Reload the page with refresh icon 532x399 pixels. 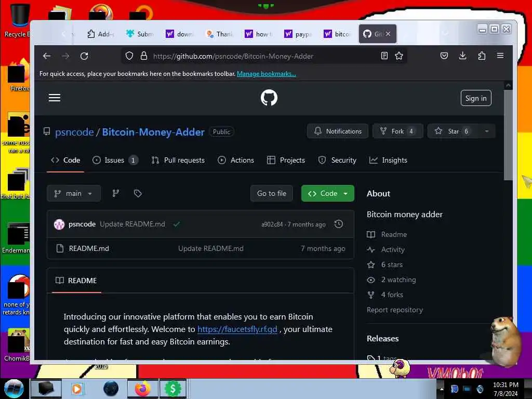tap(84, 56)
